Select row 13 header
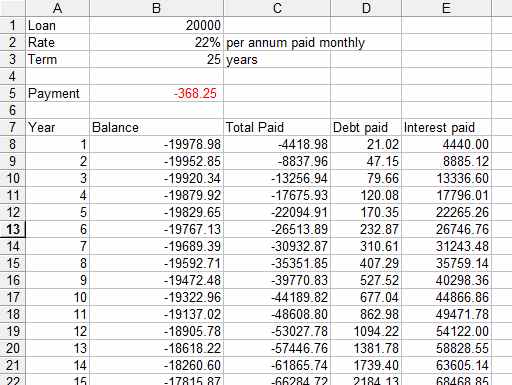 tap(13, 229)
